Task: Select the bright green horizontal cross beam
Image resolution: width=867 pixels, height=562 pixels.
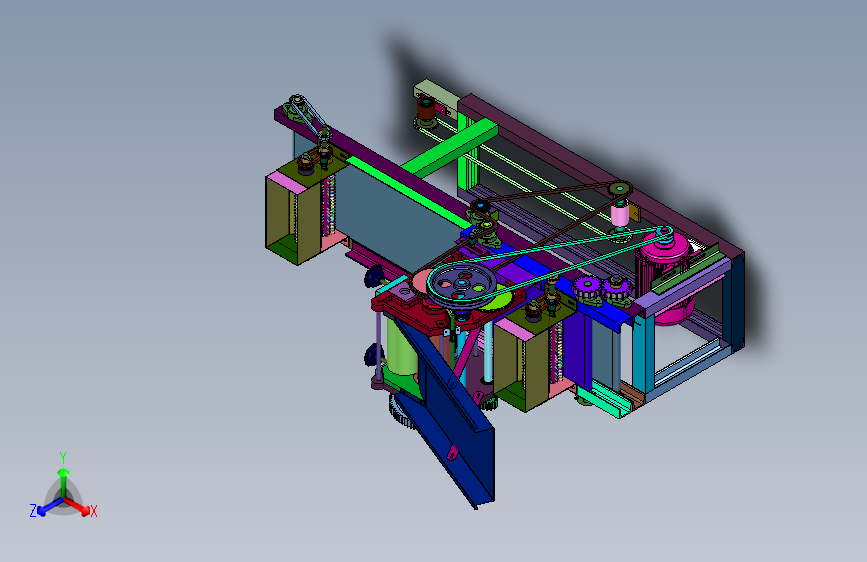Action: point(449,149)
